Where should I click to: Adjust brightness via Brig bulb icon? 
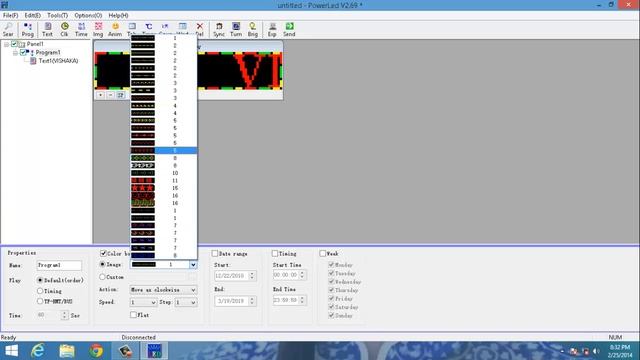click(253, 29)
